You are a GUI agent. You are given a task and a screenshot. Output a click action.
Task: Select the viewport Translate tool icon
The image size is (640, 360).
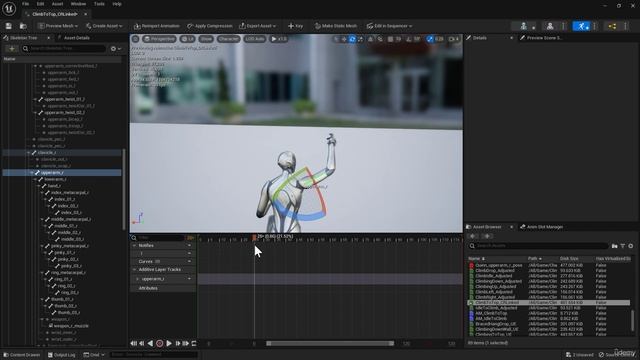[x=344, y=39]
